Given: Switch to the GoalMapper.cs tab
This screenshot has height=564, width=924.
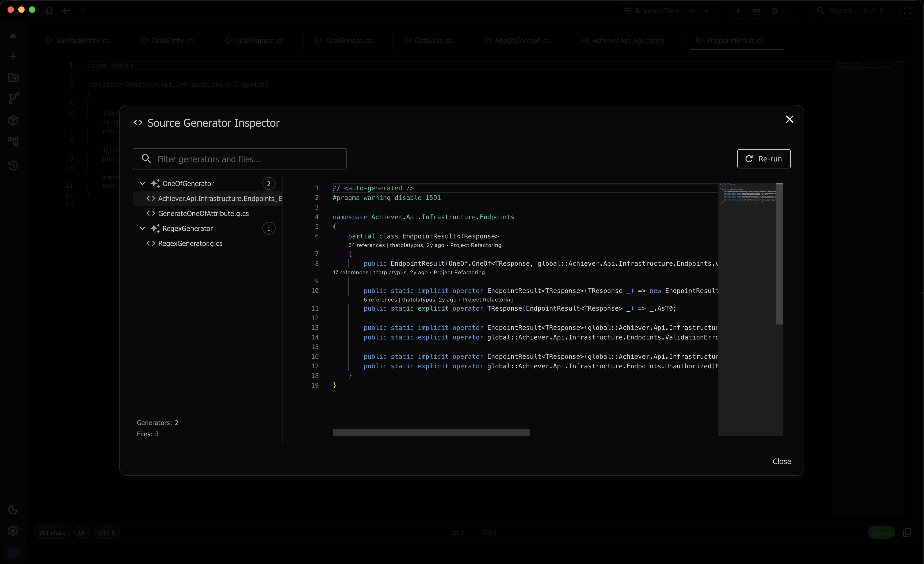Looking at the screenshot, I should coord(255,40).
